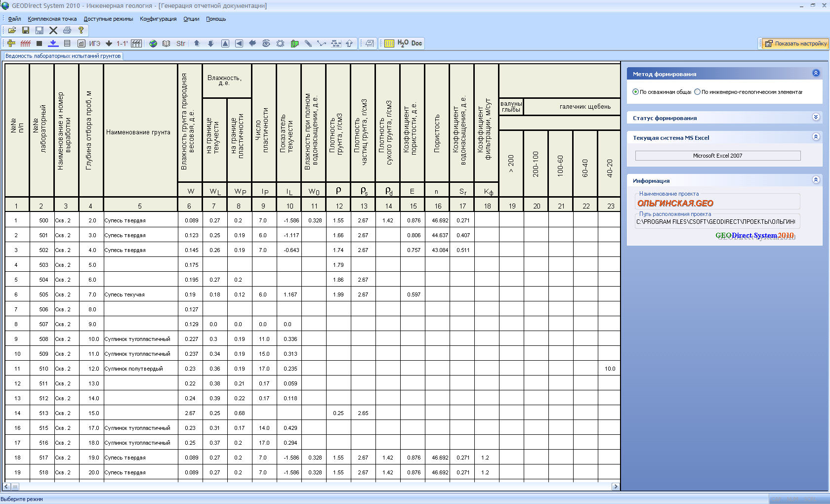The height and width of the screenshot is (504, 830).
Task: Collapse the 'Текущая система MS Excel' panel
Action: pos(816,137)
